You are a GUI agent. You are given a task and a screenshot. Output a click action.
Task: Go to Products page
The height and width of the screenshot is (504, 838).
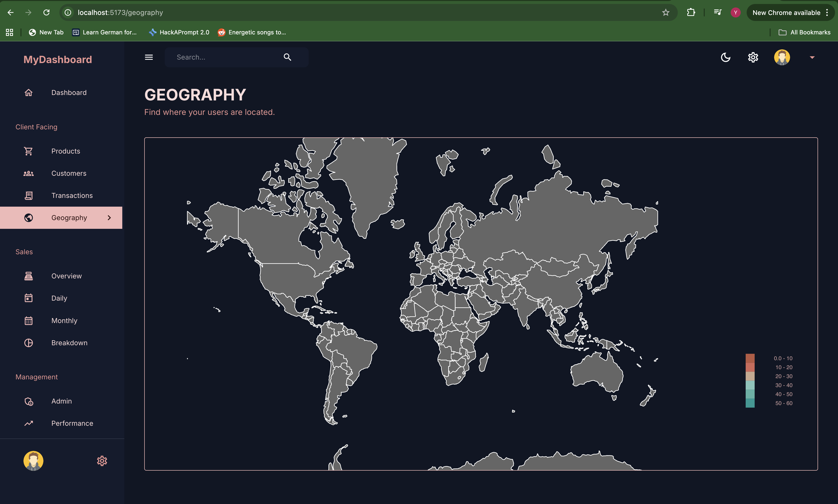coord(66,151)
